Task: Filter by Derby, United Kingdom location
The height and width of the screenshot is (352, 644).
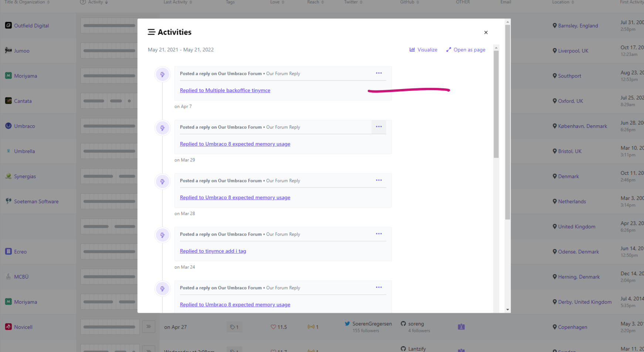Action: click(584, 302)
